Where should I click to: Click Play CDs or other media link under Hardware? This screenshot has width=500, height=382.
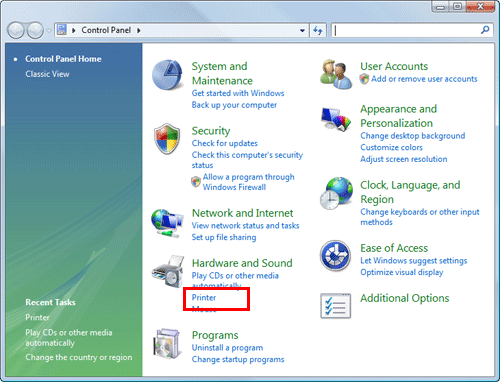(235, 281)
